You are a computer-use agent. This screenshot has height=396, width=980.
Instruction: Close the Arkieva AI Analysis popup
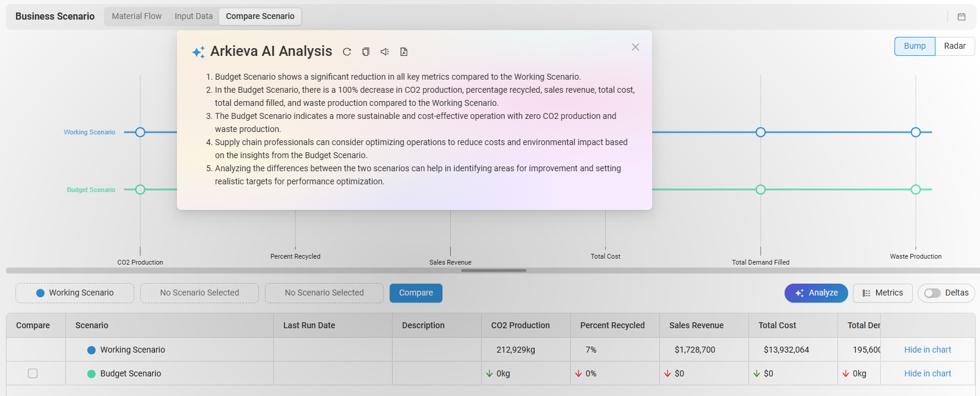(636, 47)
